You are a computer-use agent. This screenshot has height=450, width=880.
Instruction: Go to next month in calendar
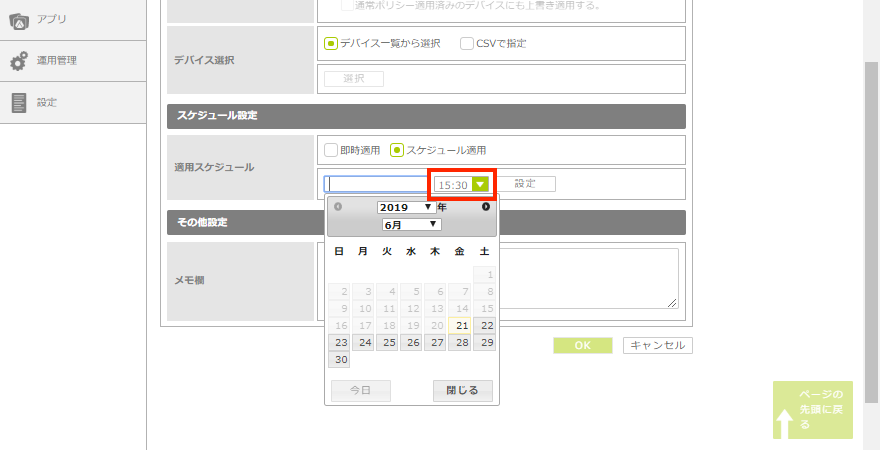pyautogui.click(x=486, y=207)
